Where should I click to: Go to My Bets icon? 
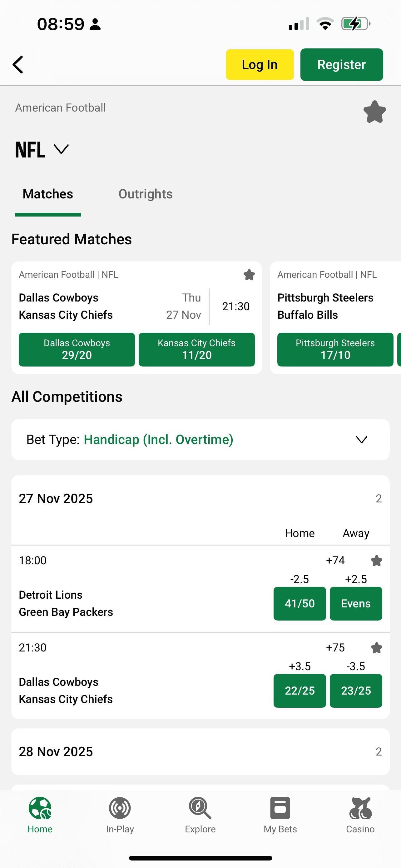coord(280,809)
